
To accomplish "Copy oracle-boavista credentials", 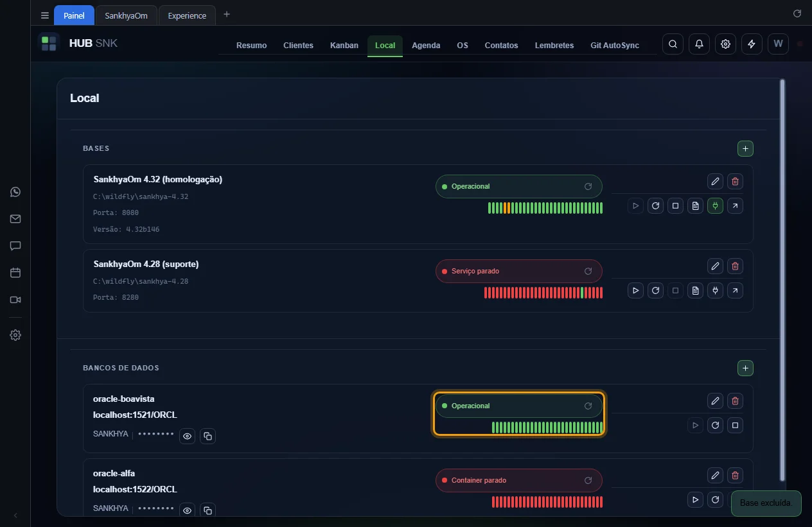I will tap(207, 436).
